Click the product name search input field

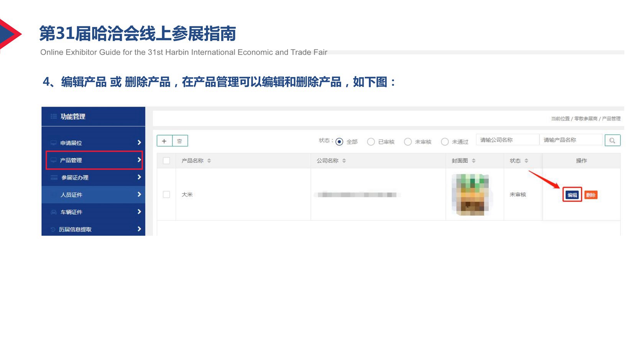click(x=571, y=140)
